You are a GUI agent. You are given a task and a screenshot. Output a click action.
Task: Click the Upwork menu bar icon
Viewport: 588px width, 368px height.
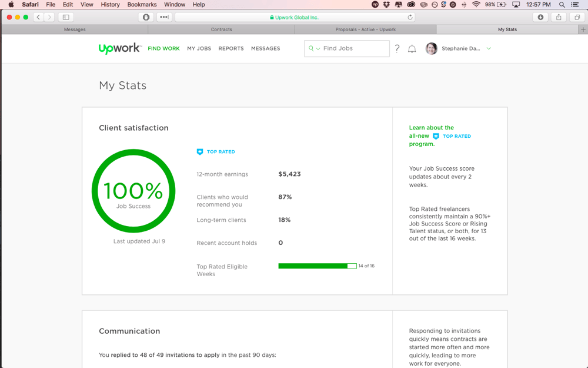click(375, 5)
